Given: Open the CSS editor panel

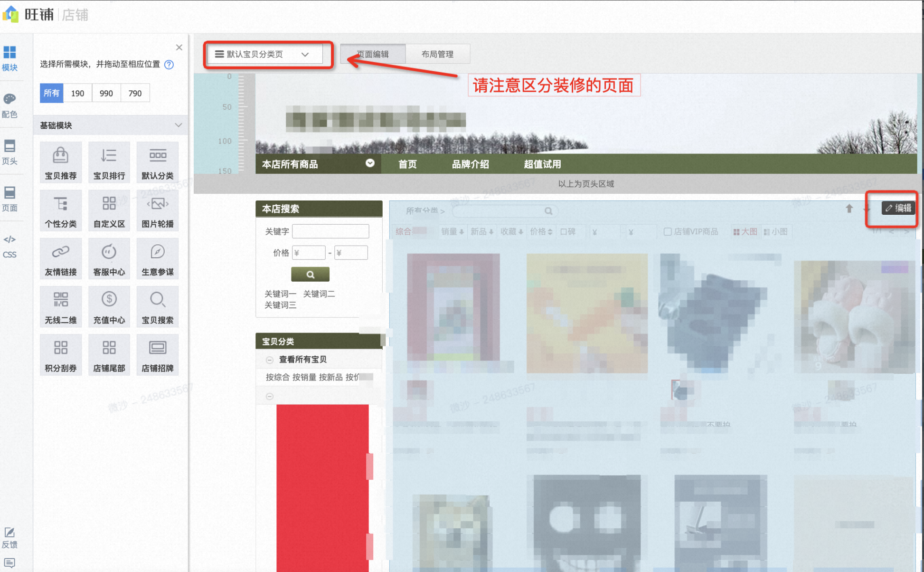Looking at the screenshot, I should (9, 246).
